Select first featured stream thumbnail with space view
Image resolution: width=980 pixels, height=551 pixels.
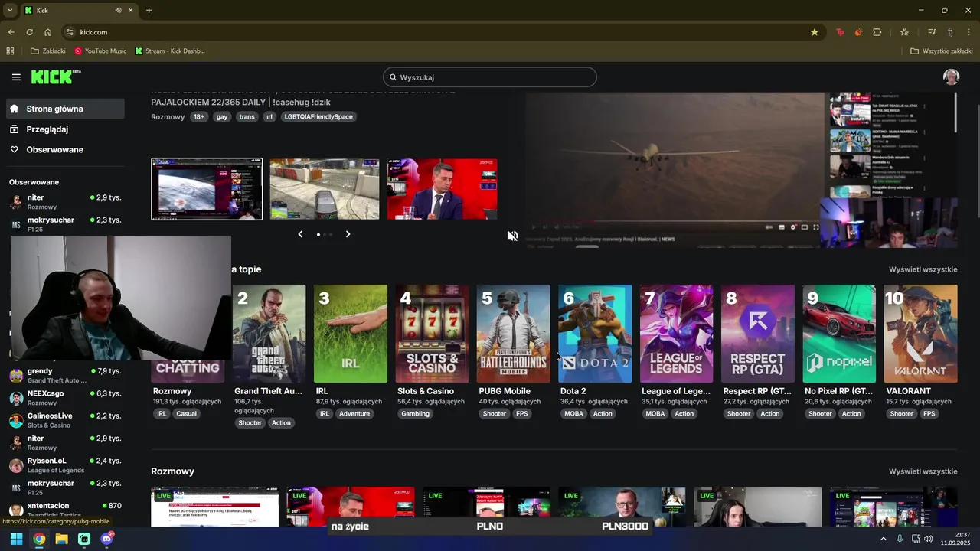[207, 189]
